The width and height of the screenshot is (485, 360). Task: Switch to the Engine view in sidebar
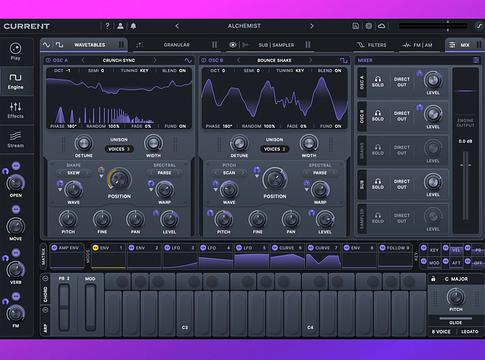[x=15, y=82]
